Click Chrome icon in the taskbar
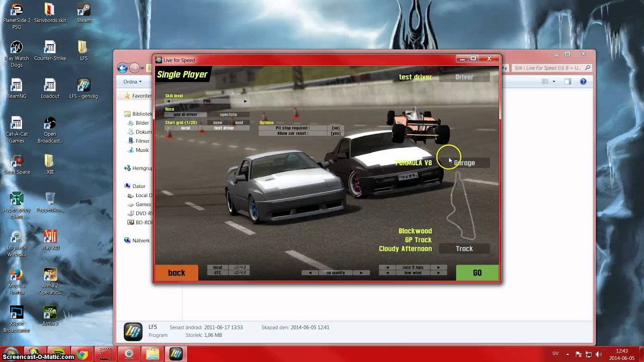This screenshot has width=644, height=362. tap(83, 354)
